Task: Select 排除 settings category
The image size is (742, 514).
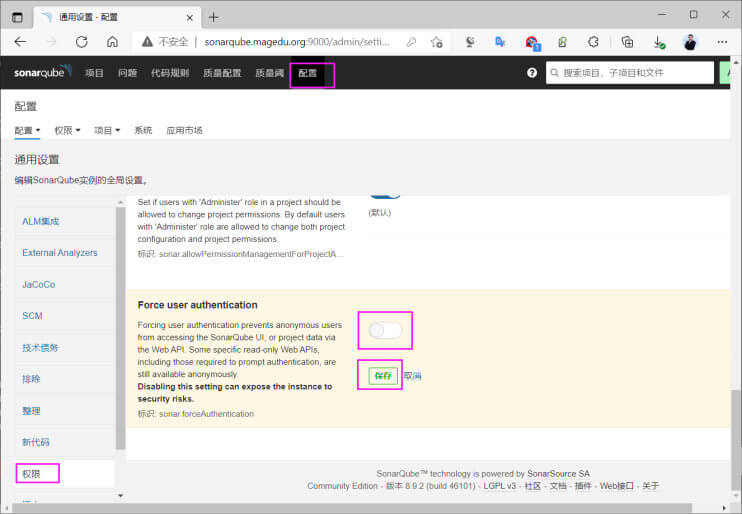Action: click(x=31, y=379)
